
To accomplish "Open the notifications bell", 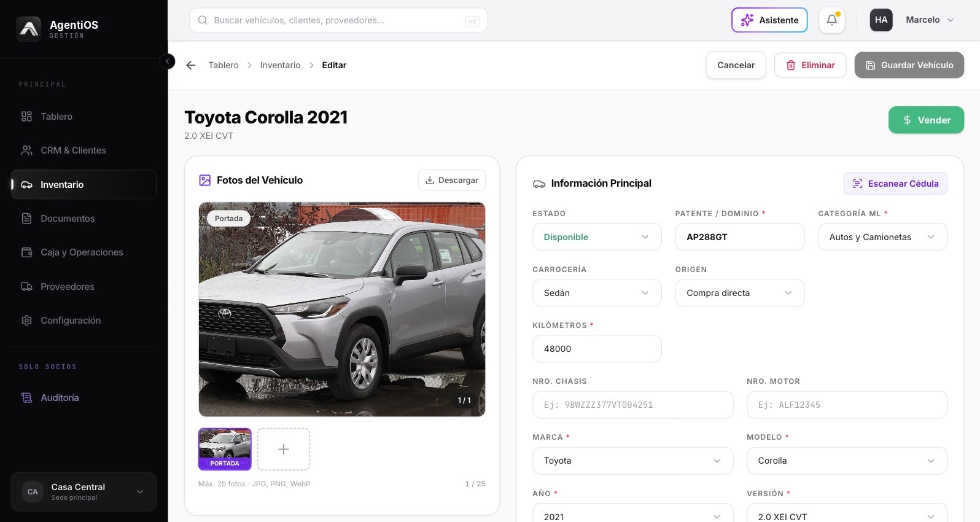I will [832, 20].
